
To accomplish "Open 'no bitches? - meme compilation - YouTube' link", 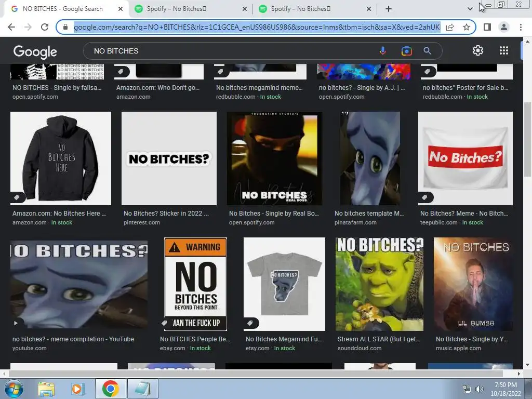I will coord(73,339).
